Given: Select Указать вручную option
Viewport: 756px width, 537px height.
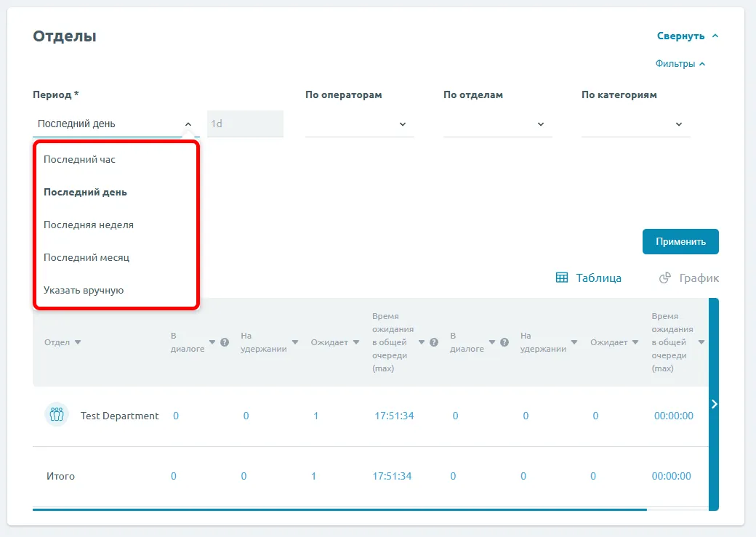Looking at the screenshot, I should [84, 290].
